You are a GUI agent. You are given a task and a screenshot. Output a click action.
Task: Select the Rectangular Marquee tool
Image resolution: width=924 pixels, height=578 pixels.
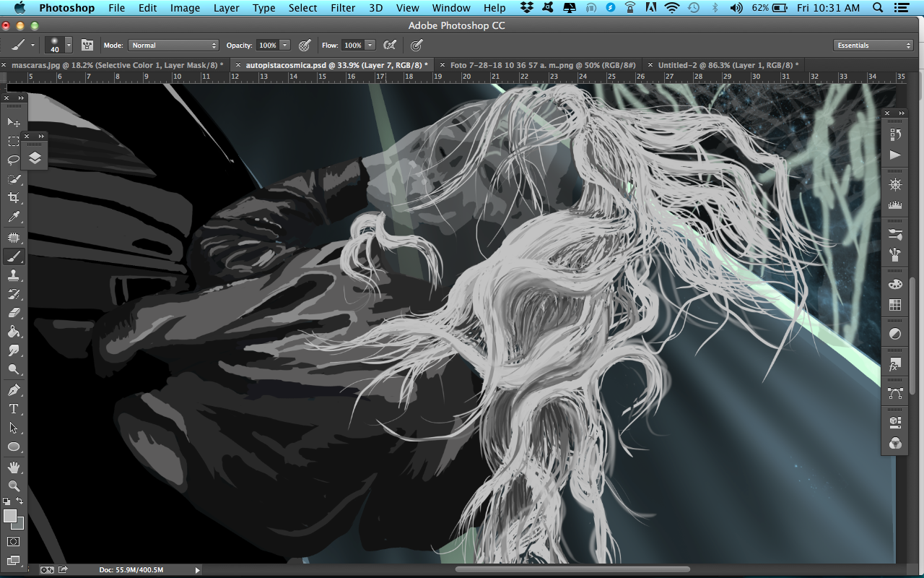point(14,142)
